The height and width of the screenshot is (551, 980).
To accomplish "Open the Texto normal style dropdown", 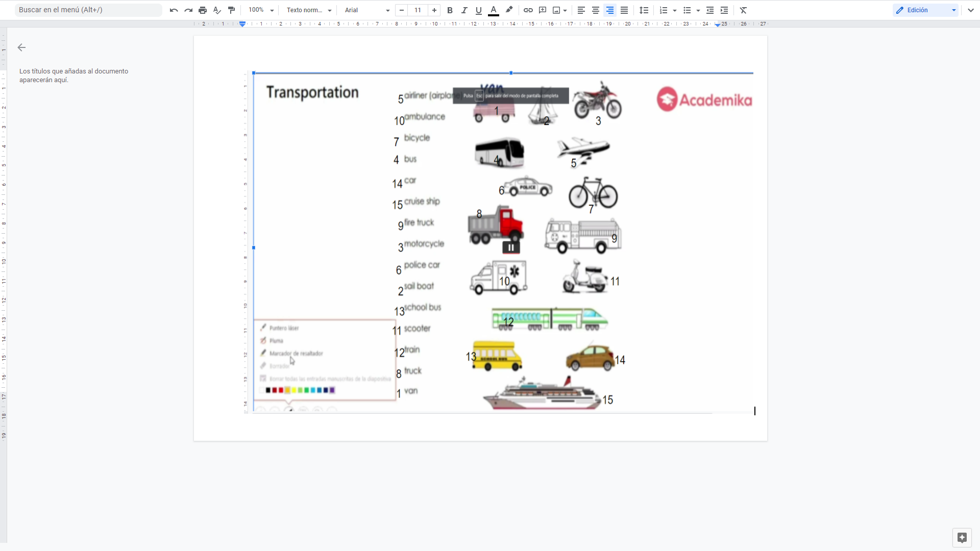I will coord(309,10).
